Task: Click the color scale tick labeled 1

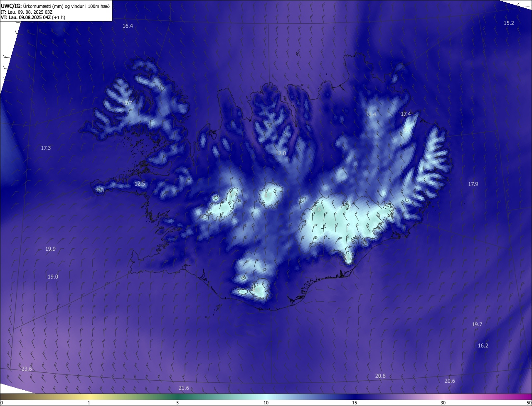Action: (x=89, y=403)
